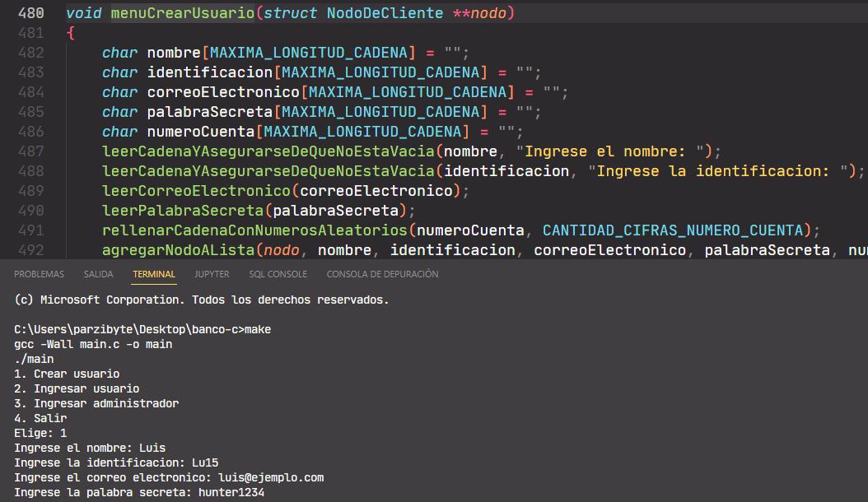Click leerPalabraSecreta function call
Screen dimensions: 868x502
pos(183,211)
